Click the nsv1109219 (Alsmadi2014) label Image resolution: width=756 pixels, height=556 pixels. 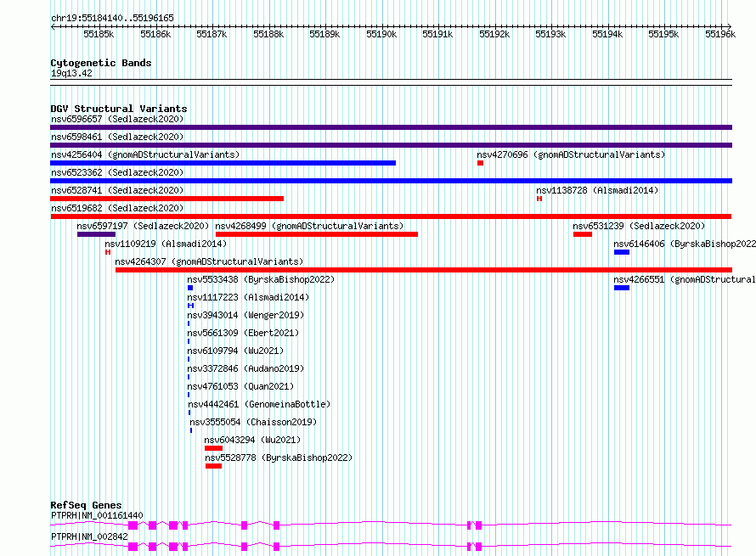click(x=166, y=244)
